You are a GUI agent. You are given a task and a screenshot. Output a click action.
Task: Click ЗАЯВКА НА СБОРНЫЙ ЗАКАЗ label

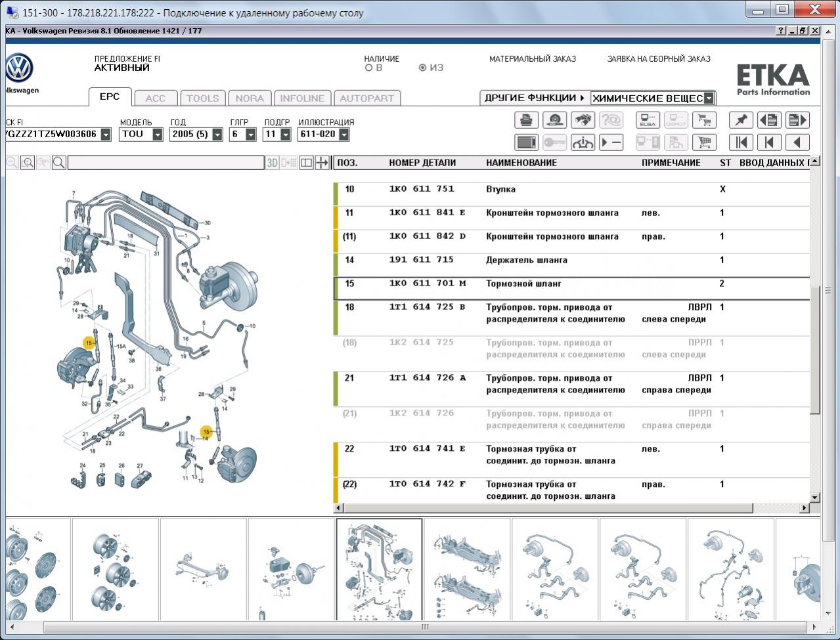tap(659, 59)
